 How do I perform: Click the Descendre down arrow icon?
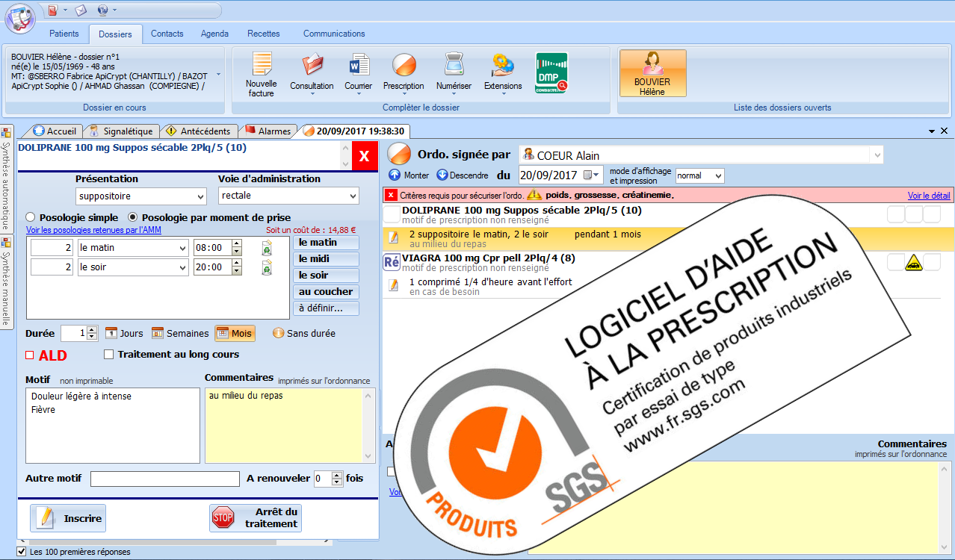click(442, 175)
